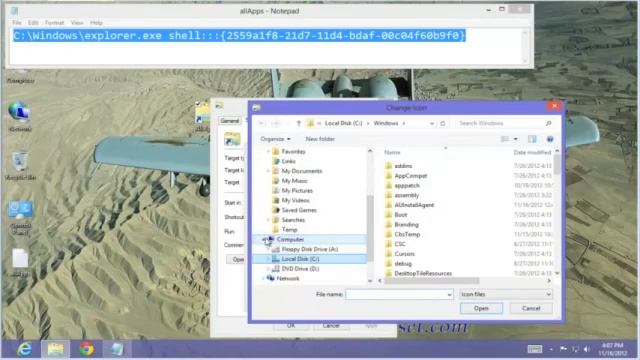The width and height of the screenshot is (640, 360).
Task: Select Saved Games in tree
Action: pos(299,210)
